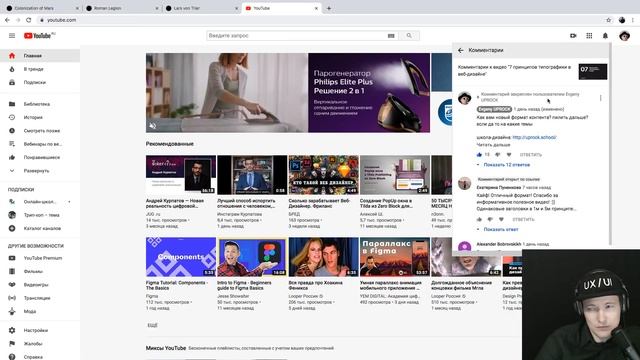
Task: Open Фильмы in sidebar
Action: click(40, 271)
